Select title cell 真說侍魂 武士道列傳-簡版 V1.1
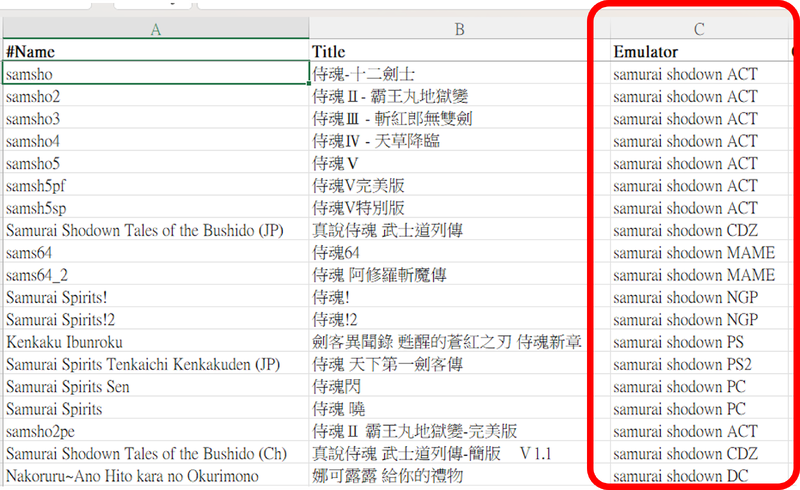This screenshot has width=800, height=490. pyautogui.click(x=459, y=454)
